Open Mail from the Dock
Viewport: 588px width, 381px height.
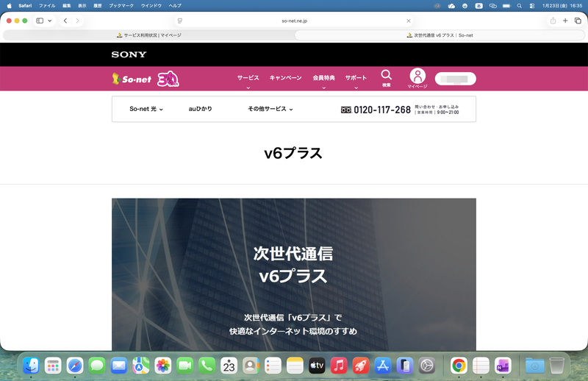click(119, 366)
